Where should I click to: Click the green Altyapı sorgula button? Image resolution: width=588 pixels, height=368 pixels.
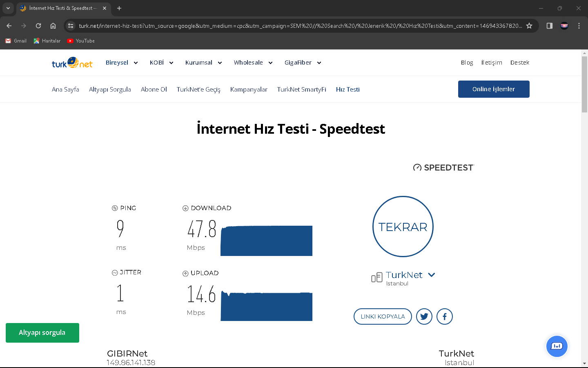click(x=42, y=333)
